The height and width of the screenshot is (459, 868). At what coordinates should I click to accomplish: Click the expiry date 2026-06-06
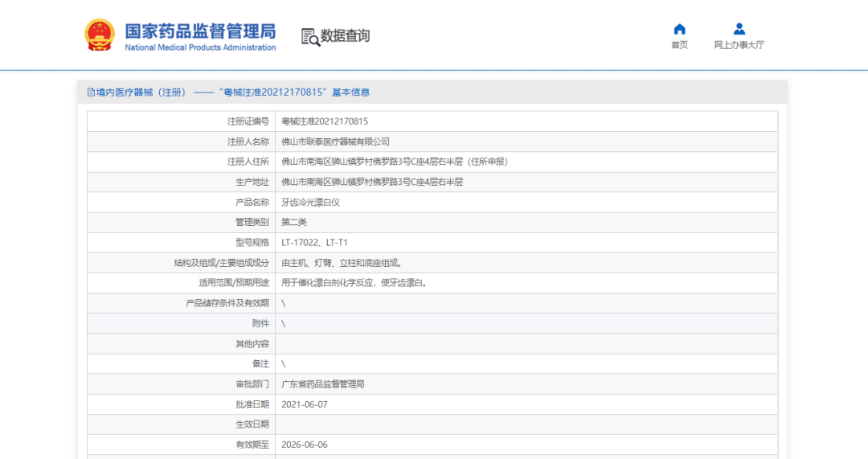[x=305, y=445]
